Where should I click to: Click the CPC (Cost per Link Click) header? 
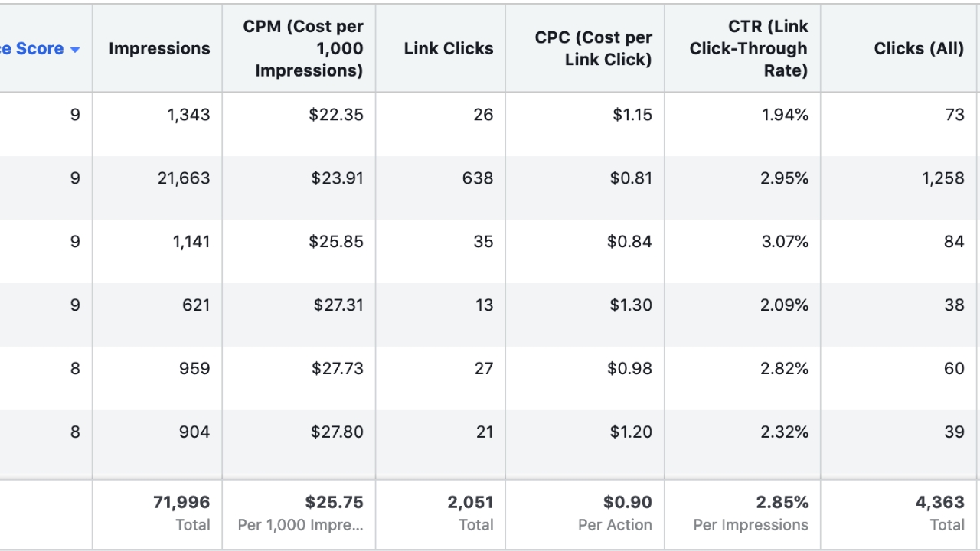coord(593,49)
